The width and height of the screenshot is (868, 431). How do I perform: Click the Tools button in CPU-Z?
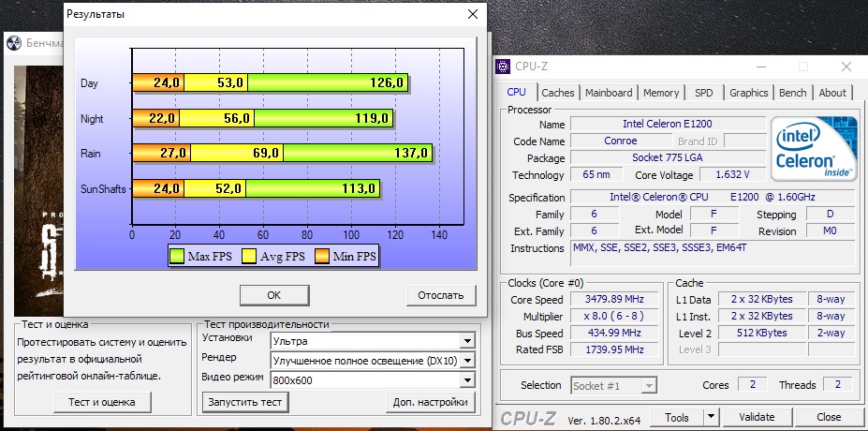point(676,417)
